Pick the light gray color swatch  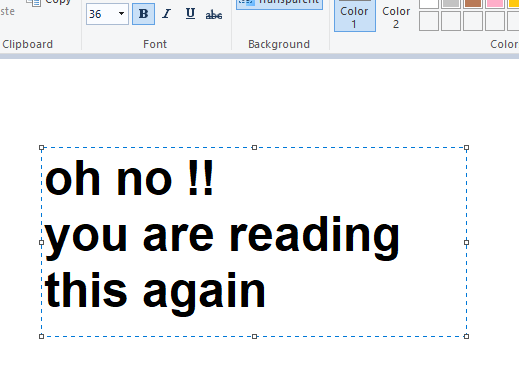point(451,3)
